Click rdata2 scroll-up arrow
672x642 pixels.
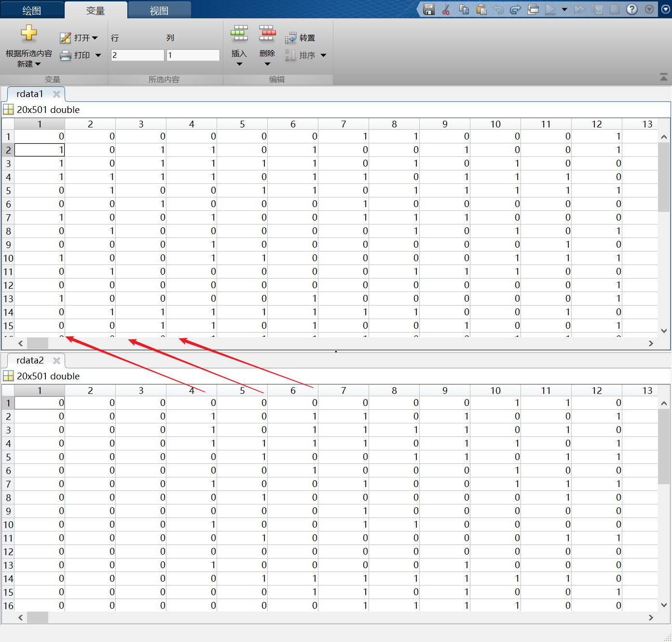[664, 403]
